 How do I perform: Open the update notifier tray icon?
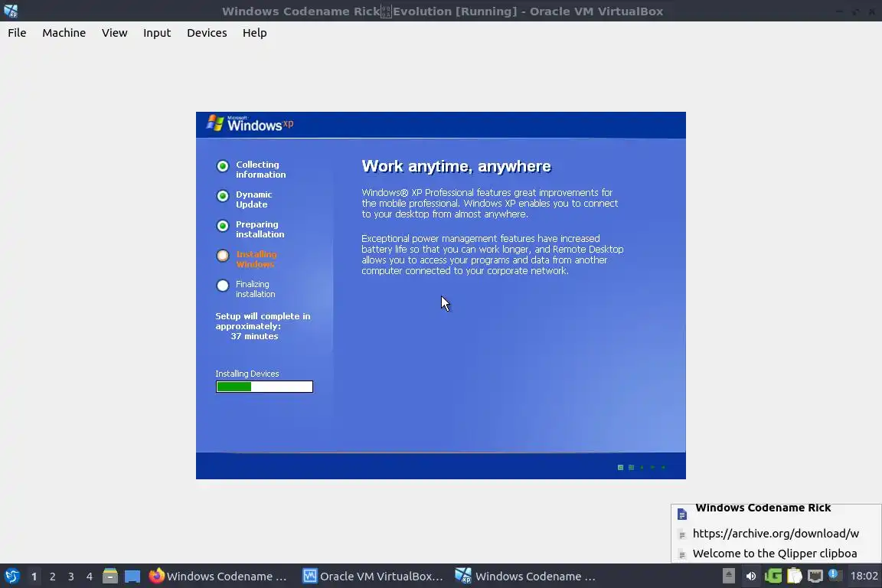coord(835,575)
